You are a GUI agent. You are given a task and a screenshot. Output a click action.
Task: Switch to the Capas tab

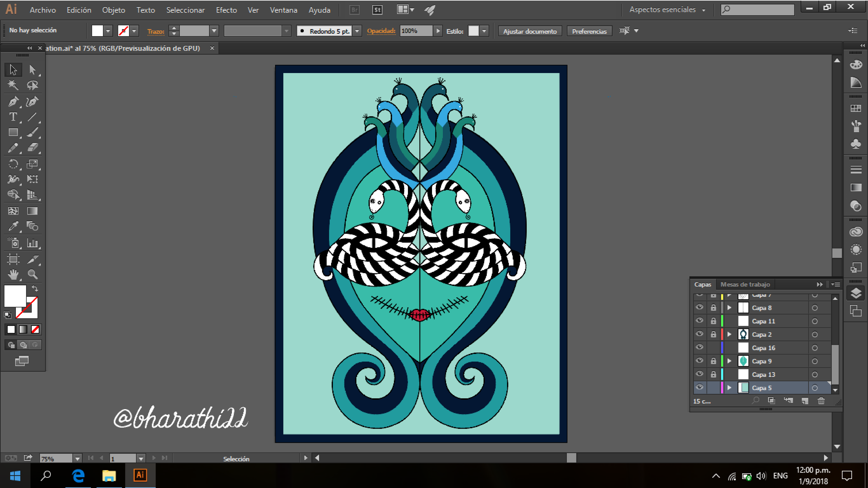[703, 284]
